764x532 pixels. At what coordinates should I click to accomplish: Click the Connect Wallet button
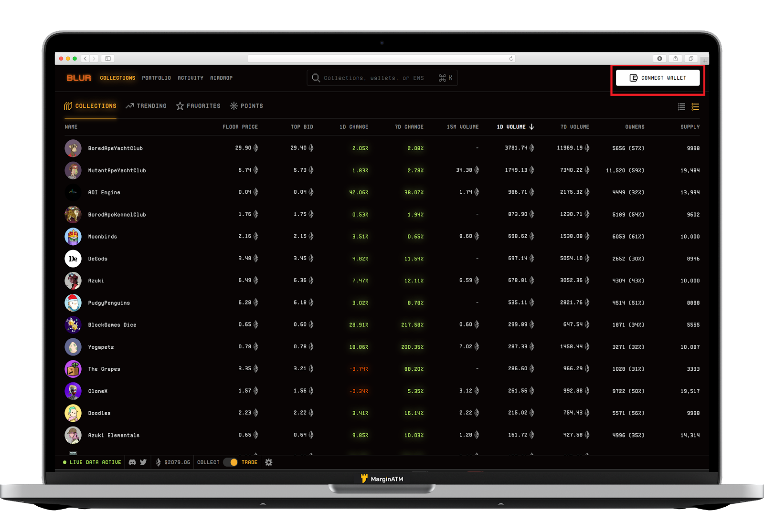pyautogui.click(x=658, y=78)
